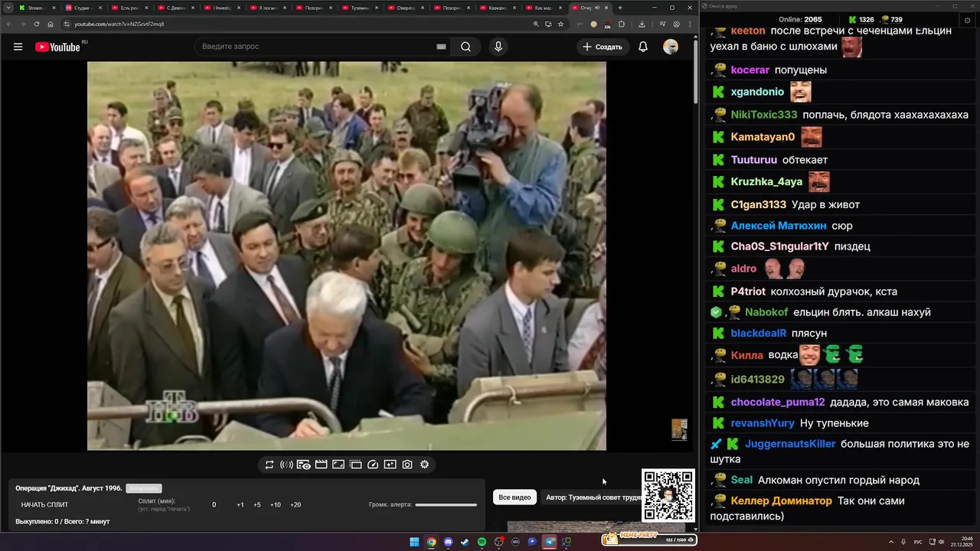
Task: Add +10 minutes to split
Action: click(276, 505)
